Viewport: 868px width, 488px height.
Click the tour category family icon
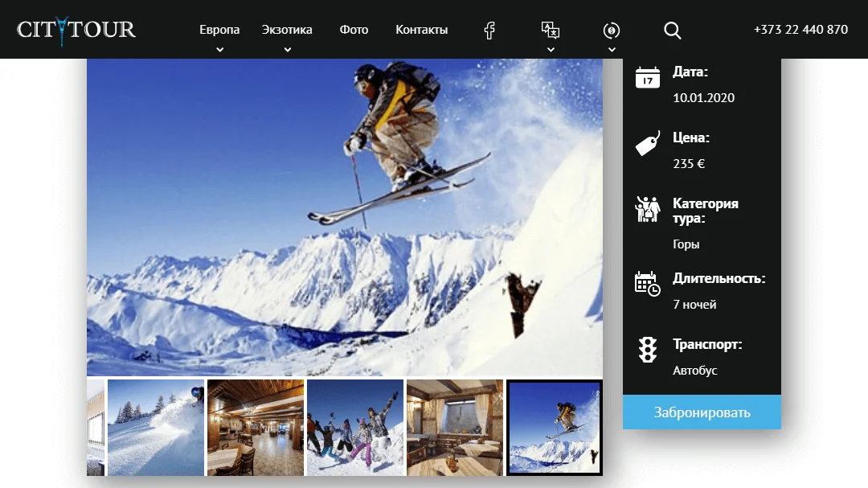[x=648, y=209]
